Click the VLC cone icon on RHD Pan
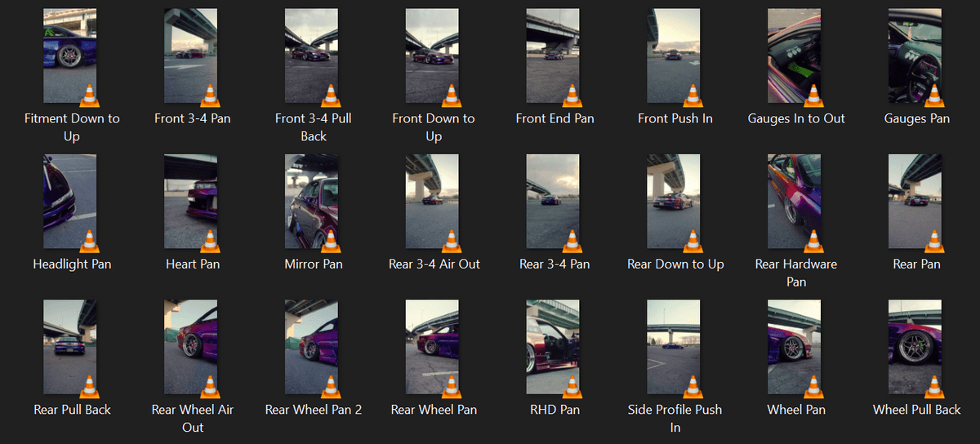This screenshot has width=980, height=444. 572,386
